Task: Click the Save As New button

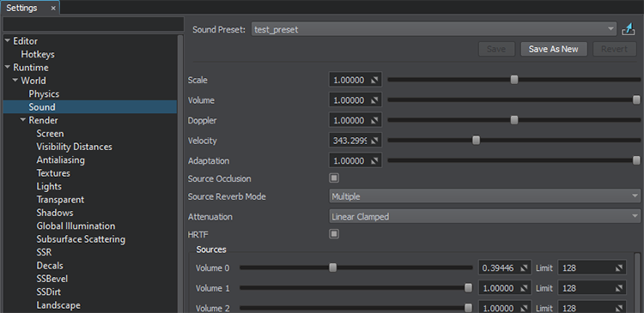Action: [554, 49]
